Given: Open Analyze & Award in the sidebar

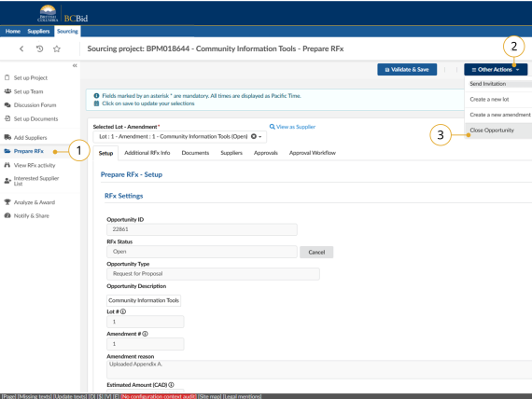Looking at the screenshot, I should pos(35,202).
